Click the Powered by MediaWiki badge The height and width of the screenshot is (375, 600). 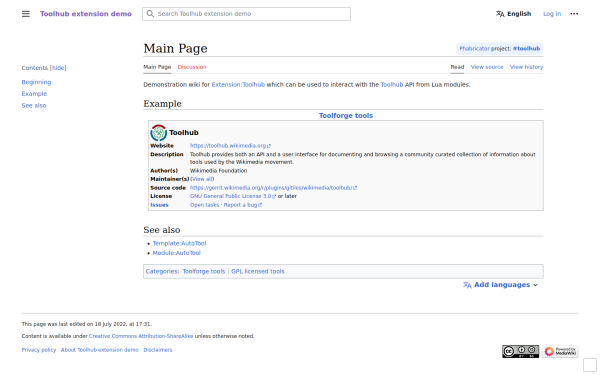pos(560,351)
